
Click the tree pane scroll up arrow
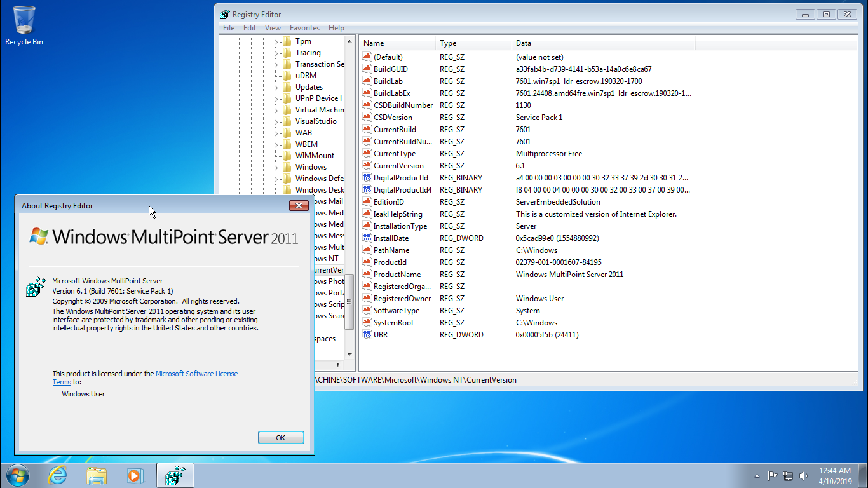tap(349, 41)
